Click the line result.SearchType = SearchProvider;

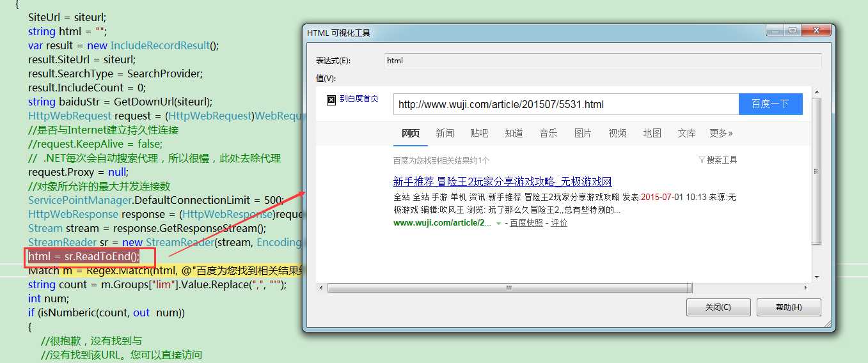115,73
